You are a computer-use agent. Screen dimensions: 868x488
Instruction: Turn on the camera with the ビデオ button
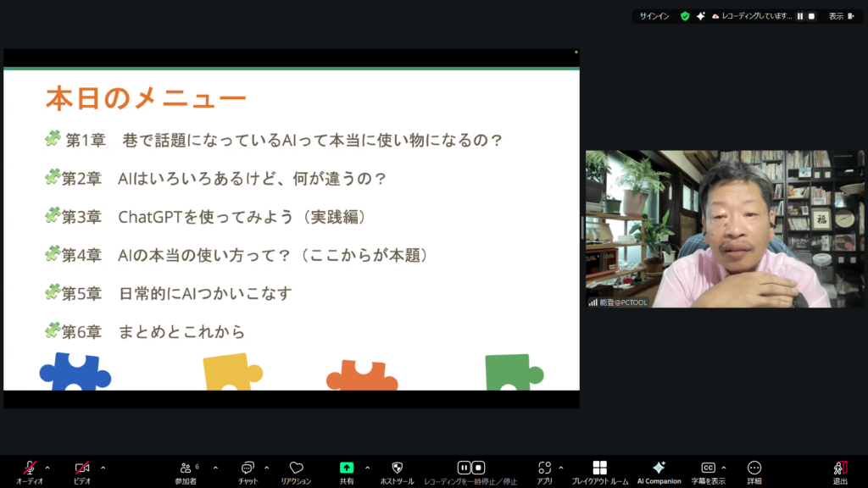point(82,469)
